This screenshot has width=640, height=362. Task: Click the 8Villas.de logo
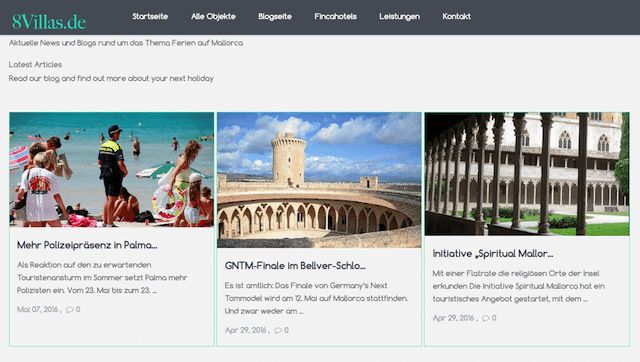49,22
